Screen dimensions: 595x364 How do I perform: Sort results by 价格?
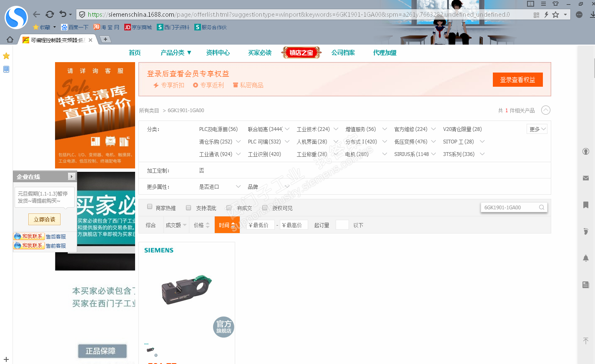pos(202,225)
